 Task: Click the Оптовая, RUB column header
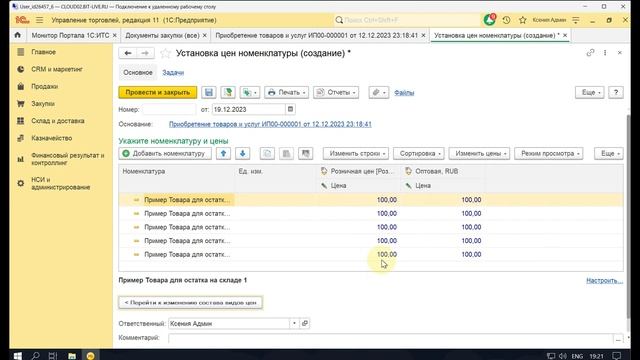pos(444,171)
